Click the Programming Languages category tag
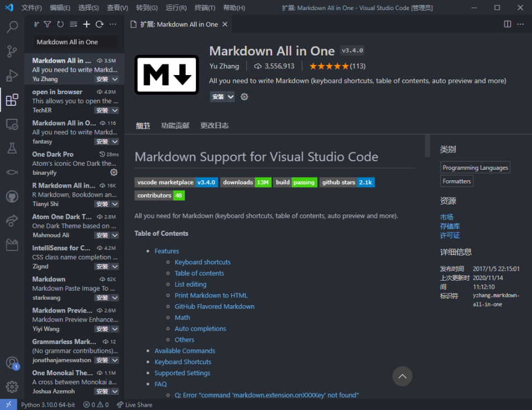 [x=475, y=167]
